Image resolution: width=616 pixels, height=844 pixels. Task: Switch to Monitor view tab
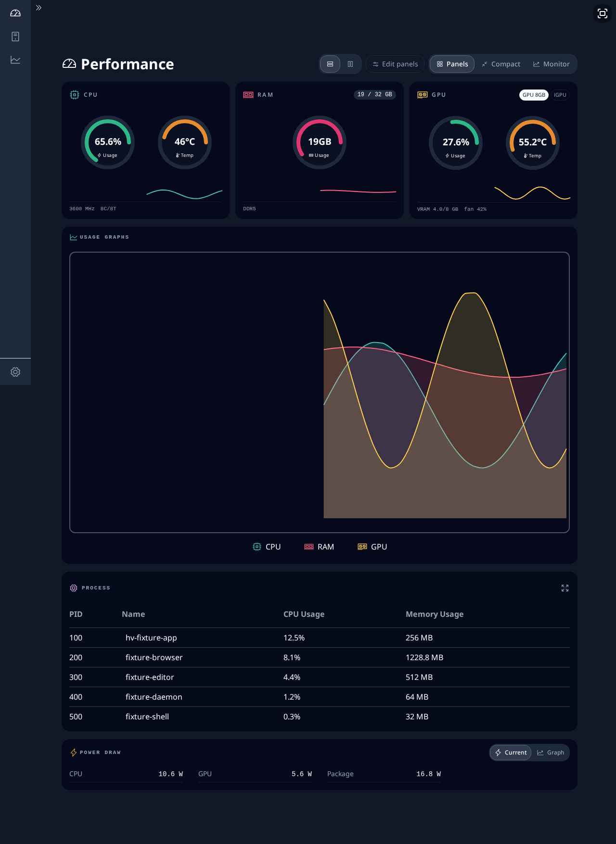551,64
